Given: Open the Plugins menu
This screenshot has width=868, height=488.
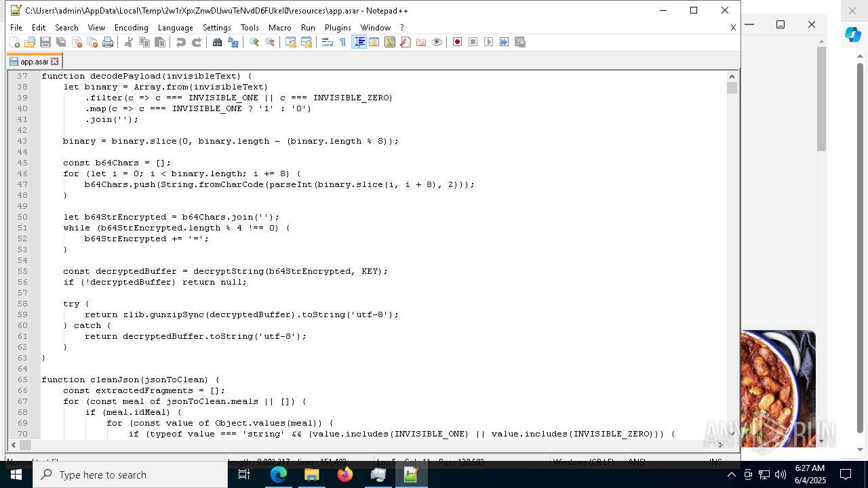Looking at the screenshot, I should click(338, 28).
